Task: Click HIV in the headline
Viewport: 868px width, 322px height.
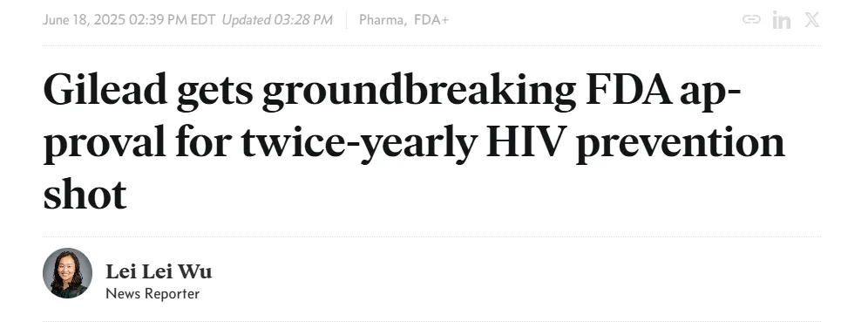Action: [x=526, y=143]
